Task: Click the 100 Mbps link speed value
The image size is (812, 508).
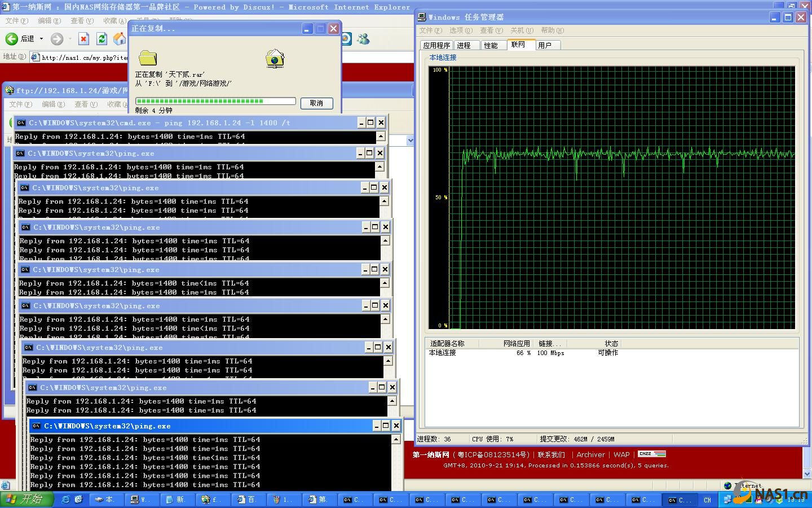Action: coord(550,353)
